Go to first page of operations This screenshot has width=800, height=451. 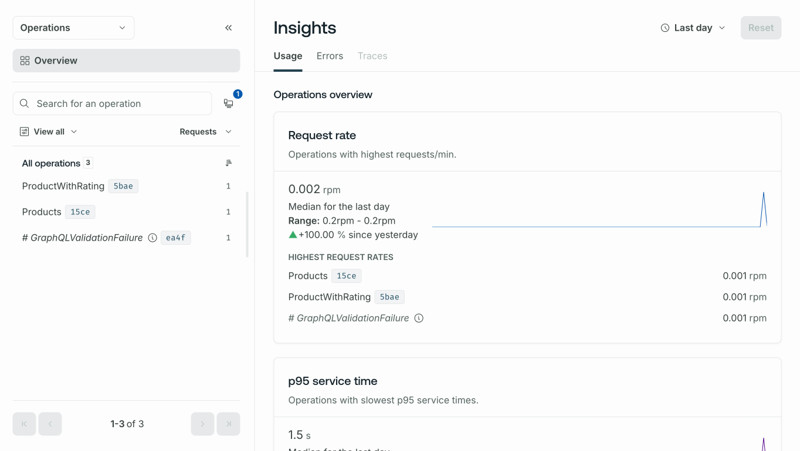click(24, 424)
